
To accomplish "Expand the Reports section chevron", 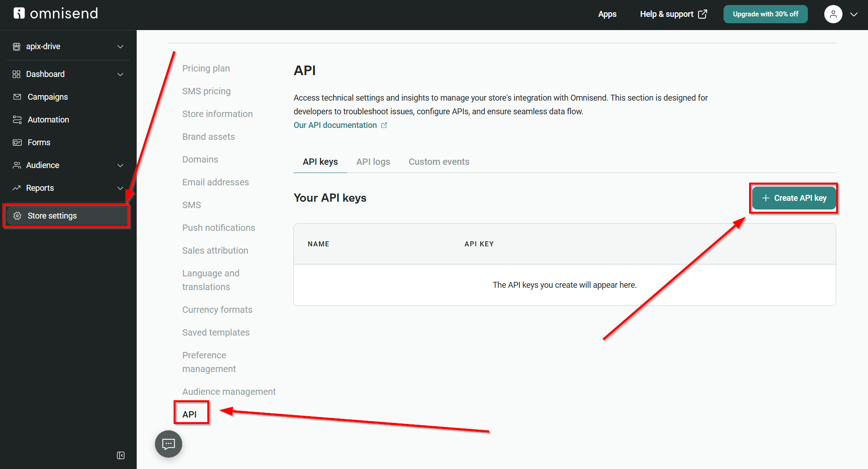I will (x=120, y=188).
